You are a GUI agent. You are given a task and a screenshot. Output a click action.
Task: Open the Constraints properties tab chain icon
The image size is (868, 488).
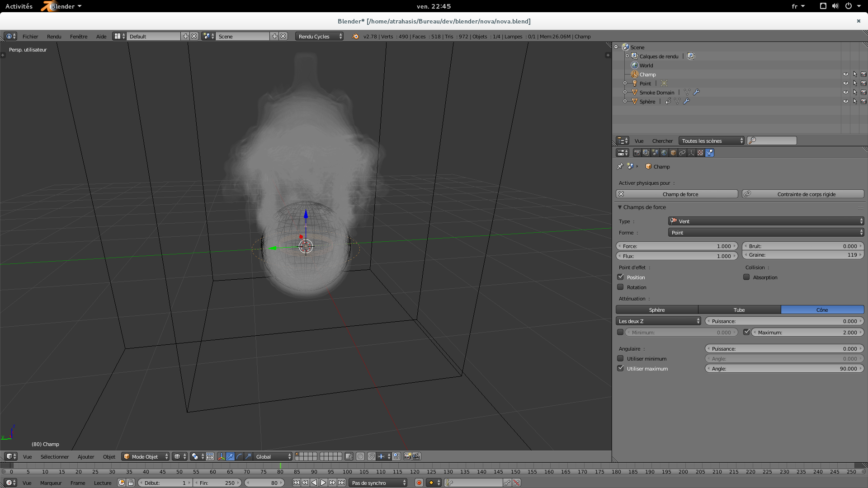coord(682,153)
